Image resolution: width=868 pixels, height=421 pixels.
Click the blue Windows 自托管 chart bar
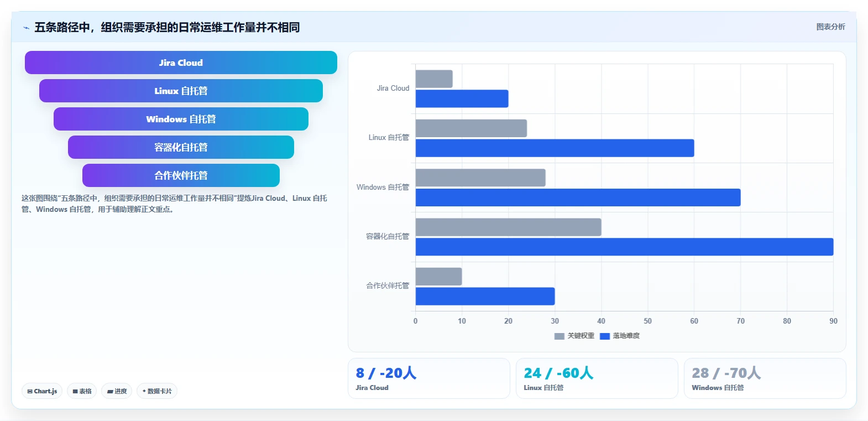[x=578, y=197]
